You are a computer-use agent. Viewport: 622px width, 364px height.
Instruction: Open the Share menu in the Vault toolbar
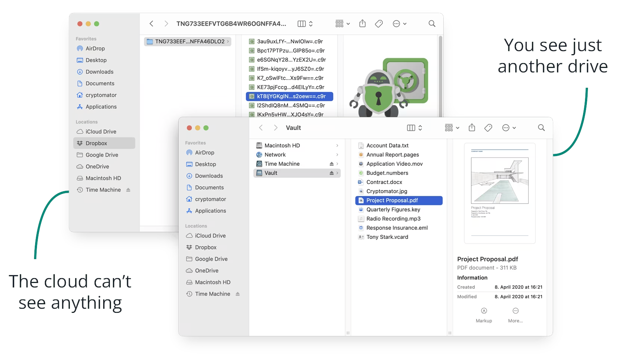[x=471, y=127]
